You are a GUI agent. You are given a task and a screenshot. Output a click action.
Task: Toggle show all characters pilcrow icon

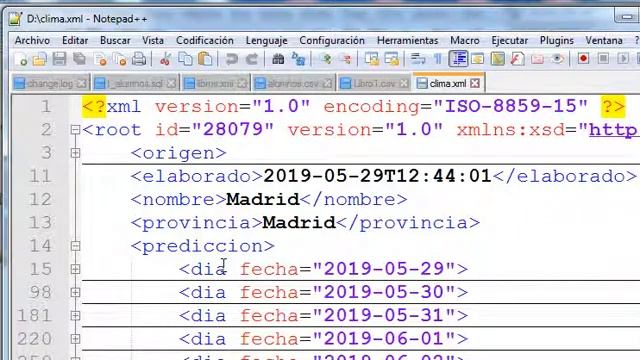(x=438, y=59)
